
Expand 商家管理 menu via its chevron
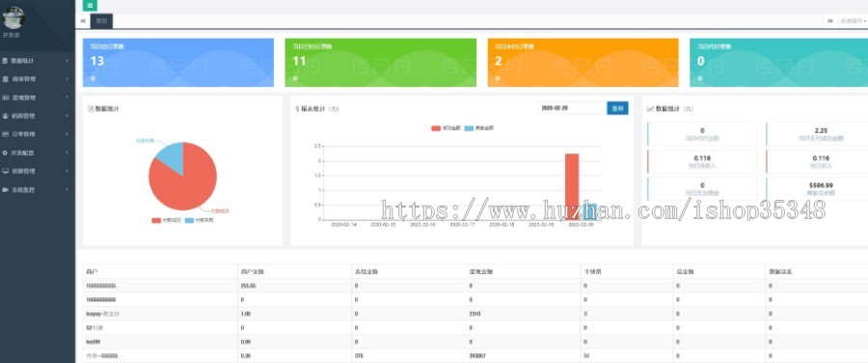[67, 79]
